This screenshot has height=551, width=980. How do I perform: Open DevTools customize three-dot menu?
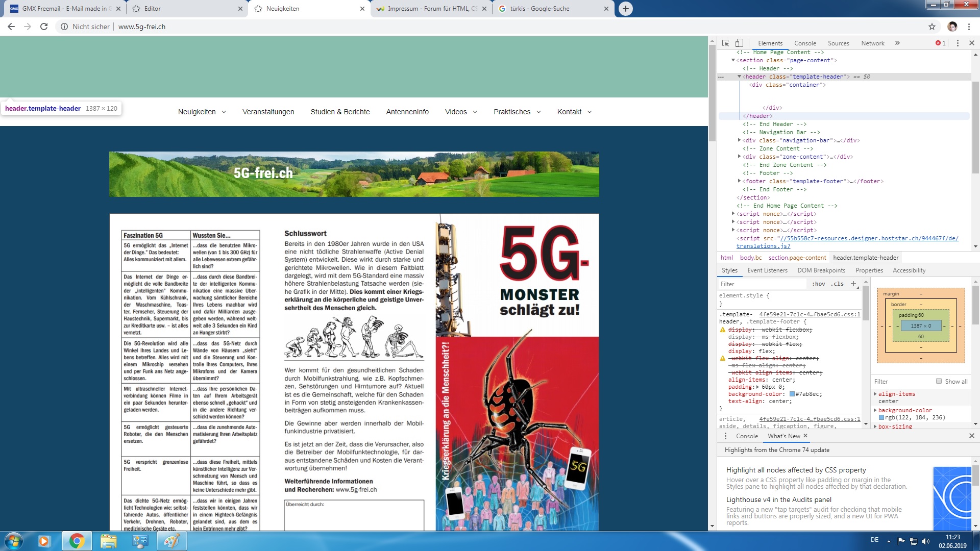pos(958,43)
